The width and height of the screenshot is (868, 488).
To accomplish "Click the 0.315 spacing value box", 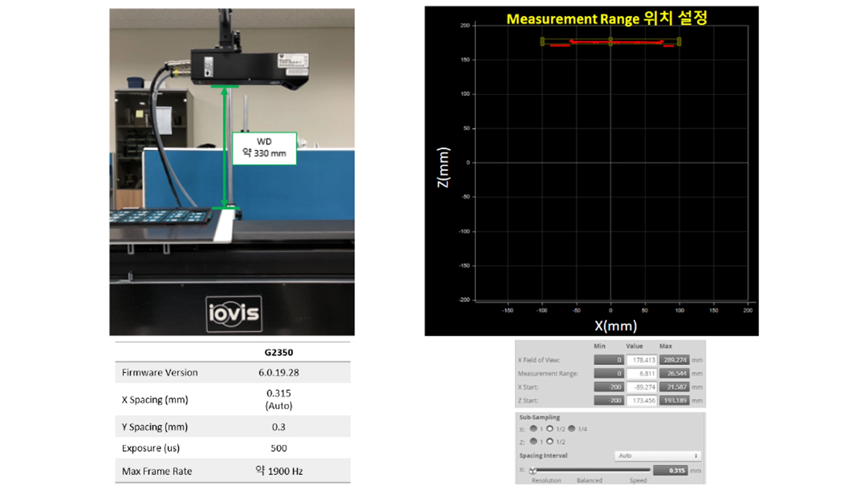I will pos(671,470).
